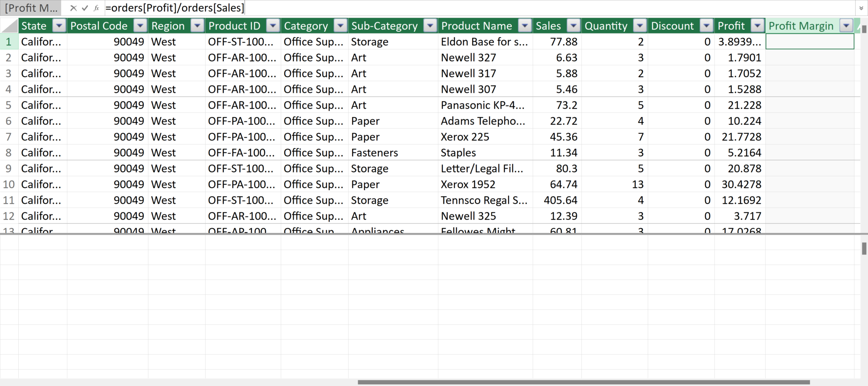Open the Profit Margin column filter dropdown
Screen dimensions: 868x386
tap(846, 26)
